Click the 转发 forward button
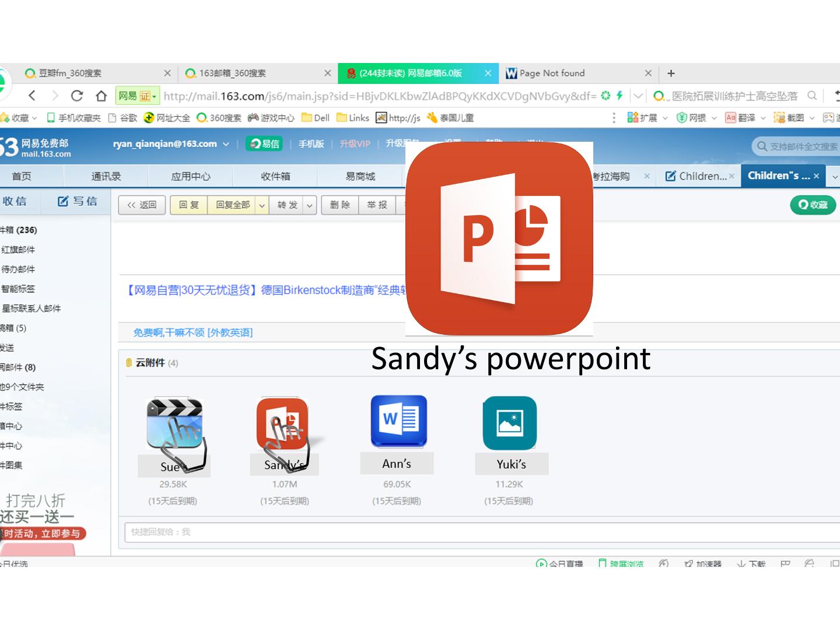This screenshot has width=840, height=630. pyautogui.click(x=287, y=205)
